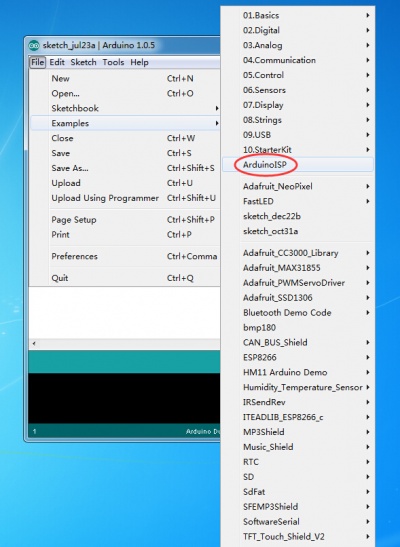400x547 pixels.
Task: Expand the Sketchbook submenu
Action: [x=125, y=108]
